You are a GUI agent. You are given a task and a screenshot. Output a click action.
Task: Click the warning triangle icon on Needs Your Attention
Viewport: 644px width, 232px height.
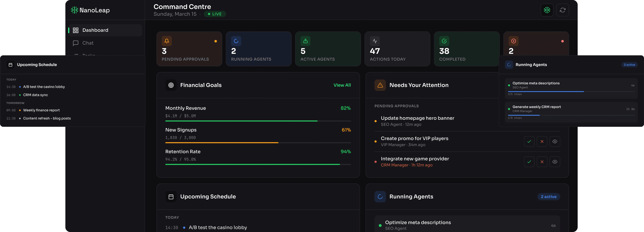point(380,85)
